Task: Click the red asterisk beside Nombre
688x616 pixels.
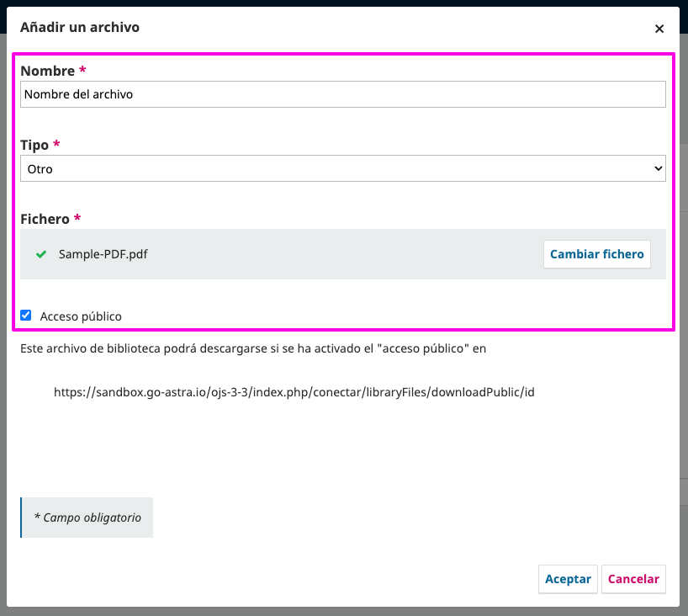Action: pos(83,70)
